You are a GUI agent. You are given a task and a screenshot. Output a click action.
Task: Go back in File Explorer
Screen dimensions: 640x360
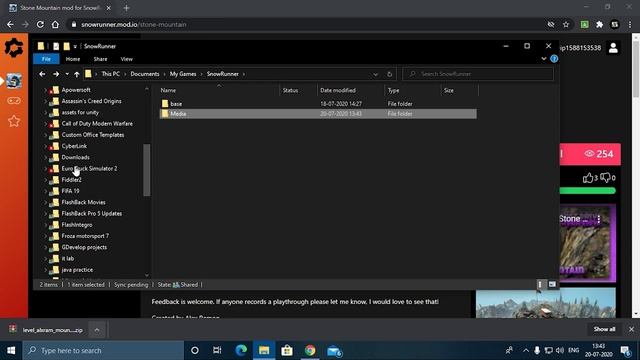click(42, 74)
